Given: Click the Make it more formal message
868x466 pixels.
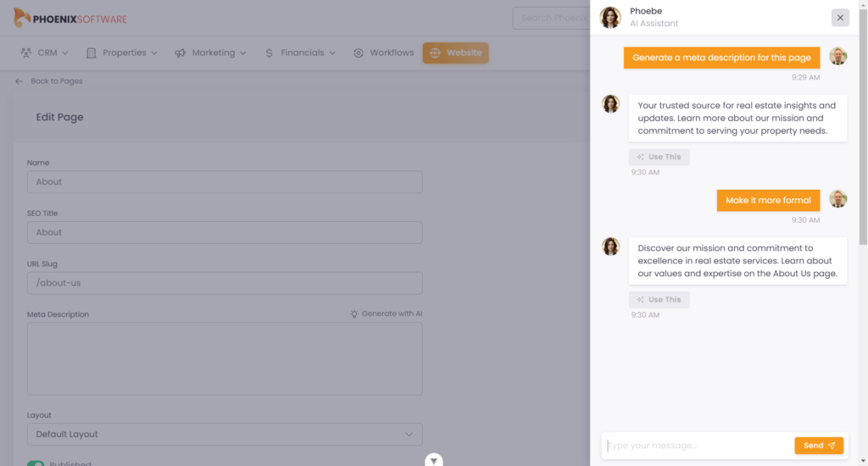Looking at the screenshot, I should coord(768,200).
